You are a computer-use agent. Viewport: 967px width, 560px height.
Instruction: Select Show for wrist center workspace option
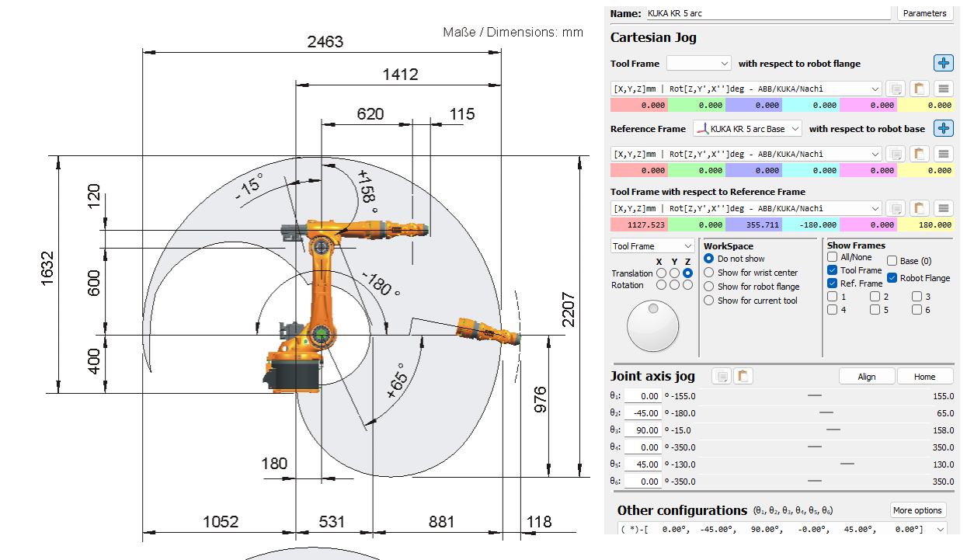tap(708, 273)
